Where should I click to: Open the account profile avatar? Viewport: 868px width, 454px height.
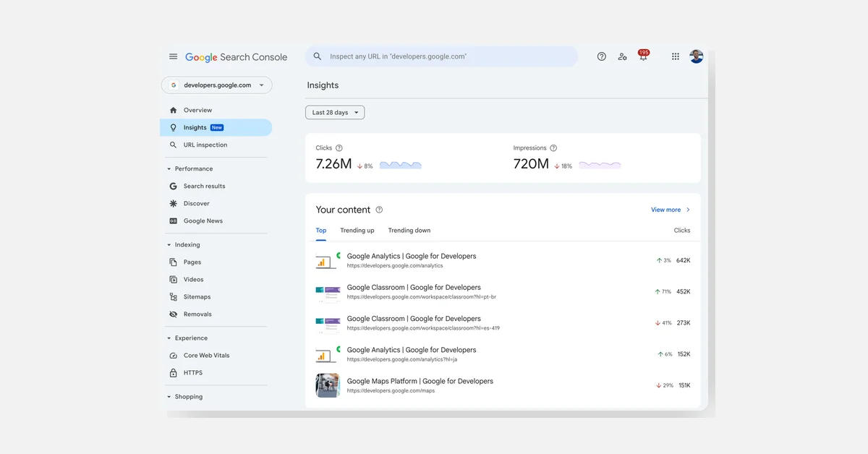click(x=697, y=56)
